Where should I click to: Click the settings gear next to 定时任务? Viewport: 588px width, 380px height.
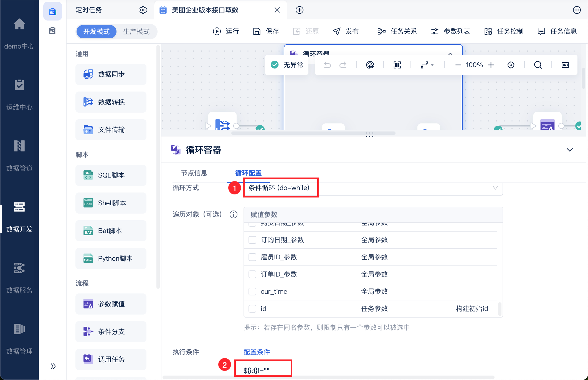(x=143, y=10)
